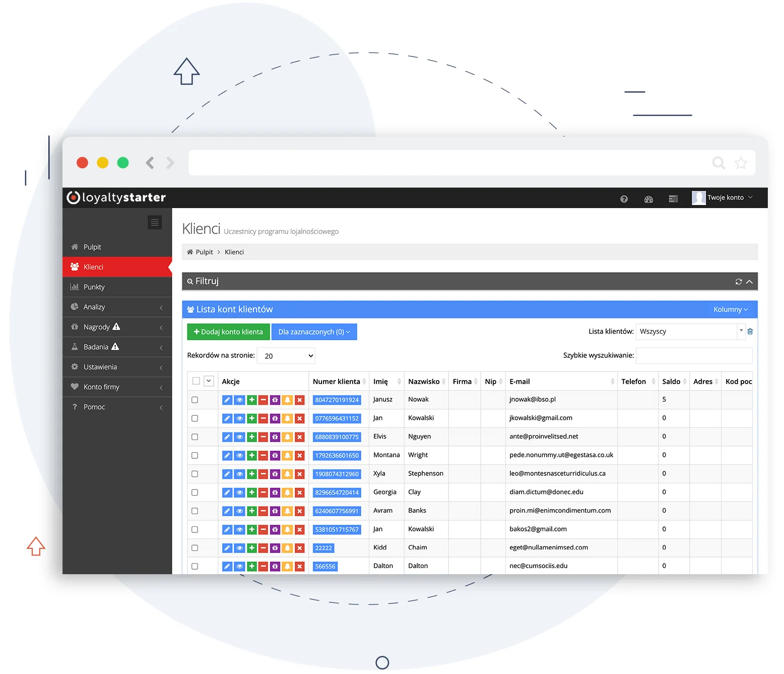Image resolution: width=784 pixels, height=674 pixels.
Task: Check the box for Georgia Clay row
Action: tap(194, 493)
